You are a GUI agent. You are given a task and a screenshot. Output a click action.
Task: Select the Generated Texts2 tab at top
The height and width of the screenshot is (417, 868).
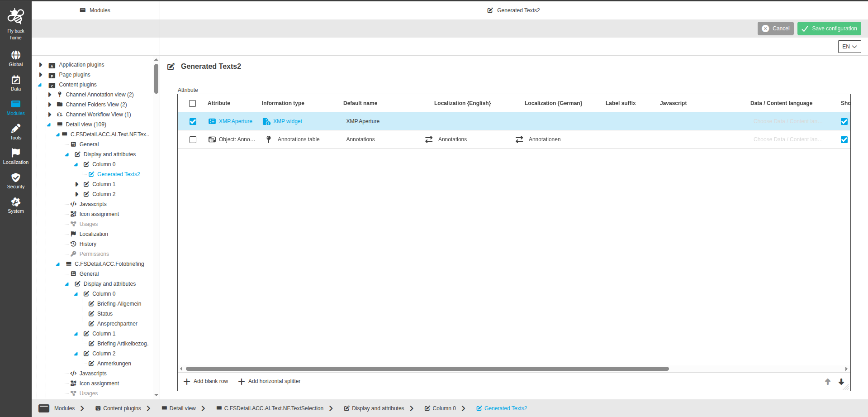click(513, 10)
